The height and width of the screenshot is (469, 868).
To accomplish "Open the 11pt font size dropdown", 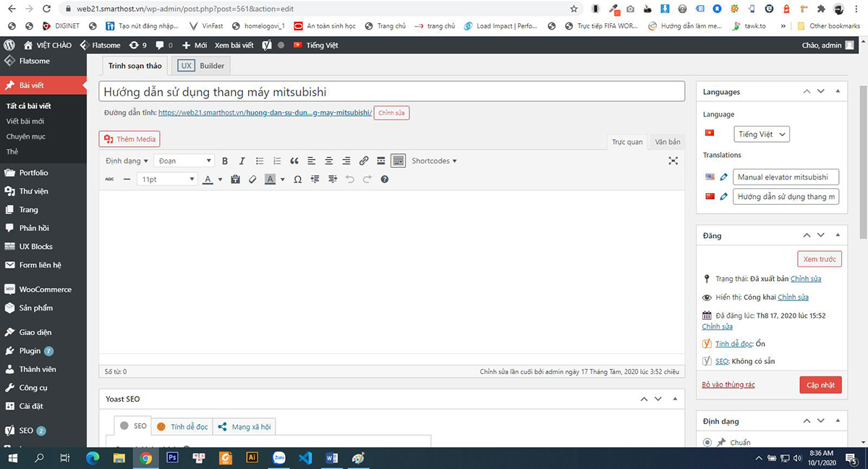I will pos(167,179).
